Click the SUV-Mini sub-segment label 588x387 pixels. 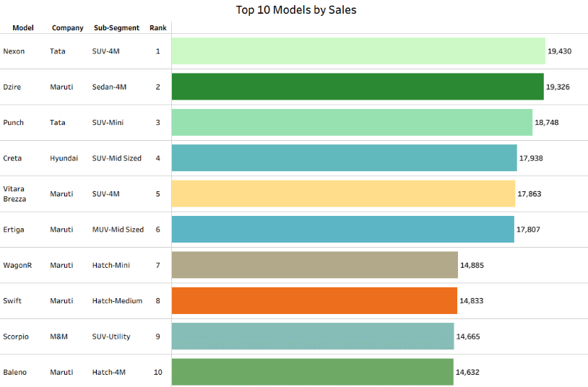(x=108, y=123)
